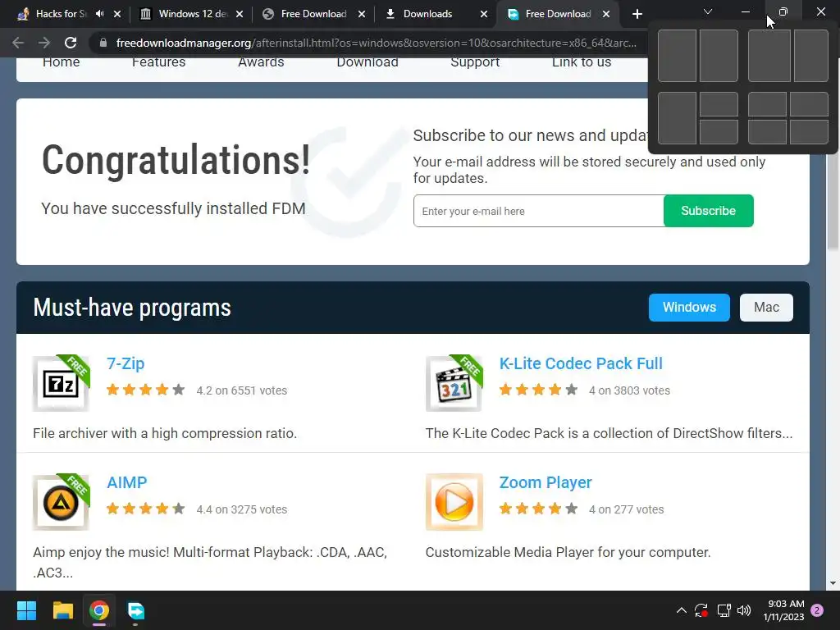Open a new browser tab
Screen dimensions: 840x630
(637, 14)
